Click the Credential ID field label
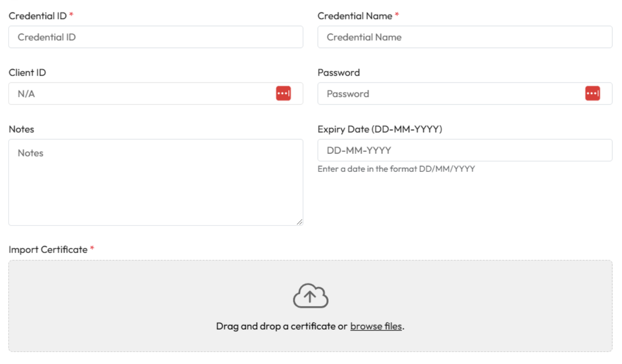Image resolution: width=622 pixels, height=364 pixels. pyautogui.click(x=38, y=16)
